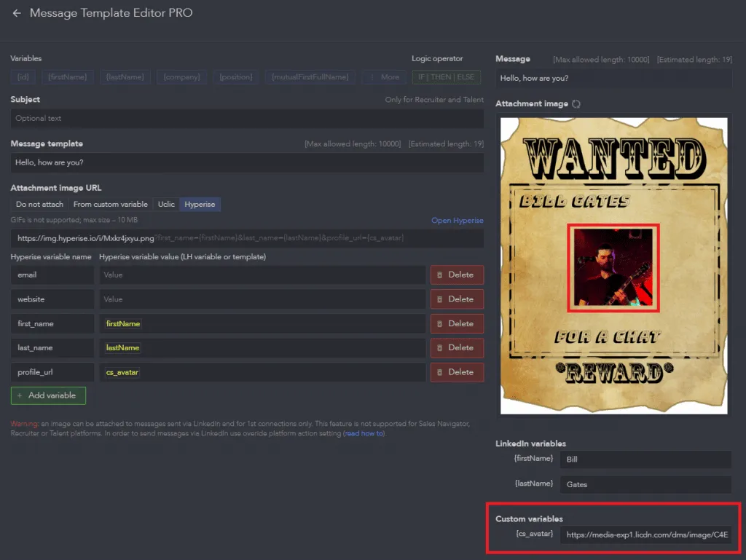Image resolution: width=746 pixels, height=560 pixels.
Task: Focus the Subject optional text field
Action: pos(247,119)
